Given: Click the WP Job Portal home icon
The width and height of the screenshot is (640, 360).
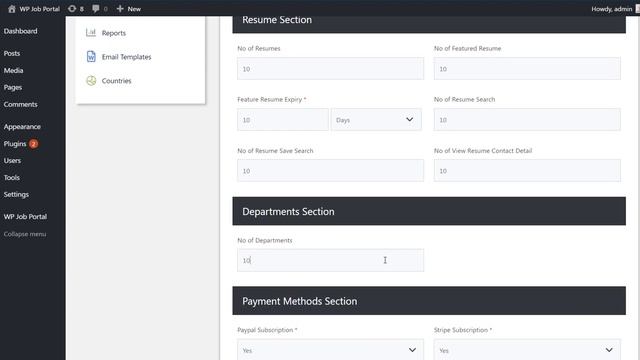Looking at the screenshot, I should [11, 9].
